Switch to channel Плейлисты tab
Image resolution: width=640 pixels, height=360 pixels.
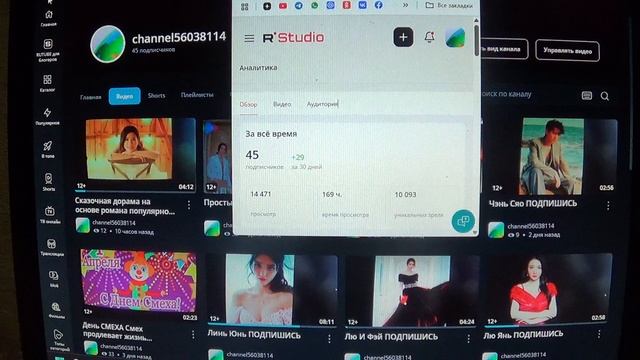[x=197, y=95]
